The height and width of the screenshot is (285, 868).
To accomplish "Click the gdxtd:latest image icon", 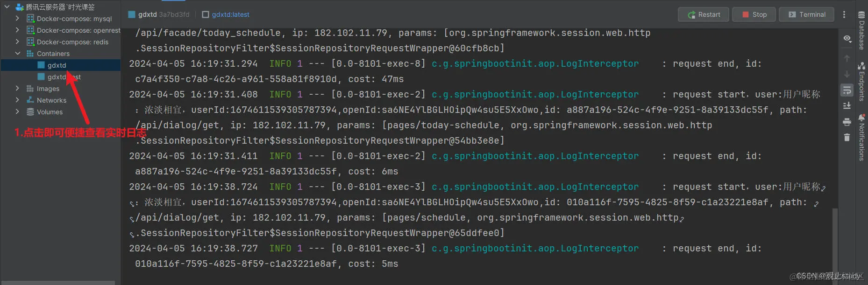I will 206,14.
